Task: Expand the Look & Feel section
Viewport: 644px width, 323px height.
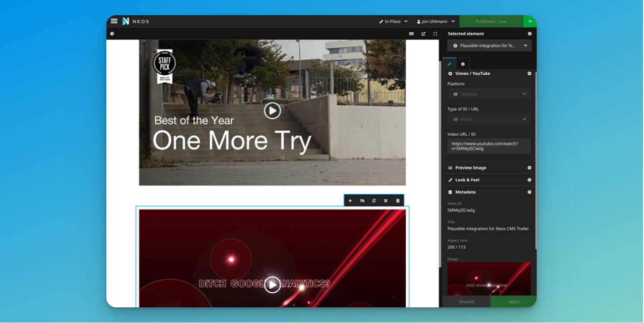Action: [x=529, y=180]
